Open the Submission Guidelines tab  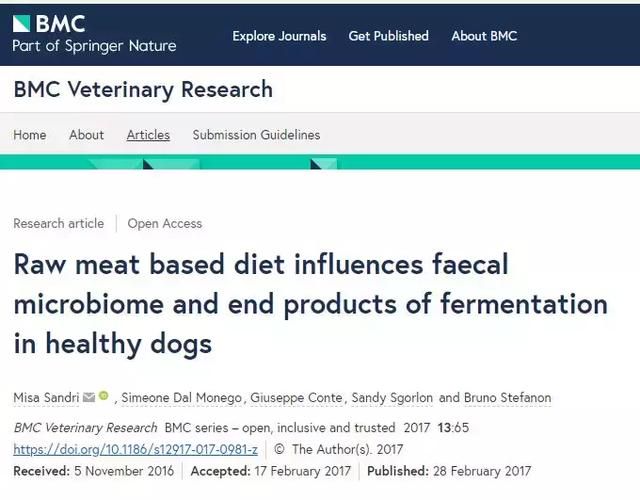256,135
